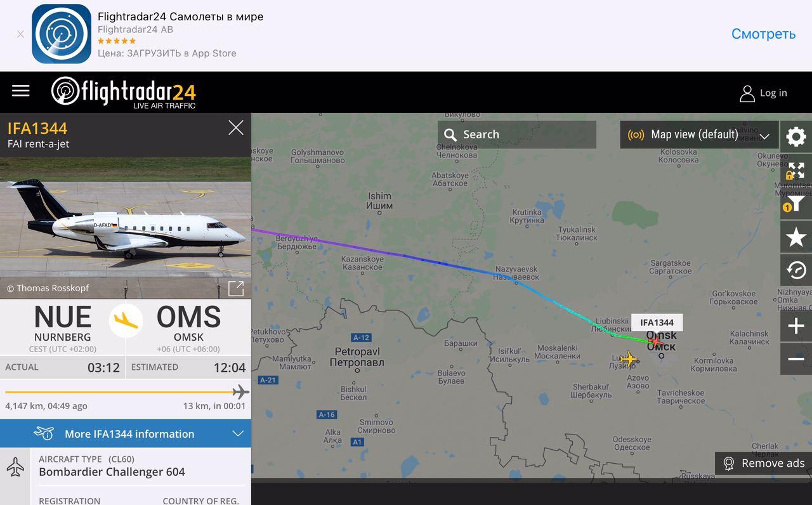The width and height of the screenshot is (812, 505).
Task: Enlarge the aircraft photo via expand icon
Action: point(236,288)
